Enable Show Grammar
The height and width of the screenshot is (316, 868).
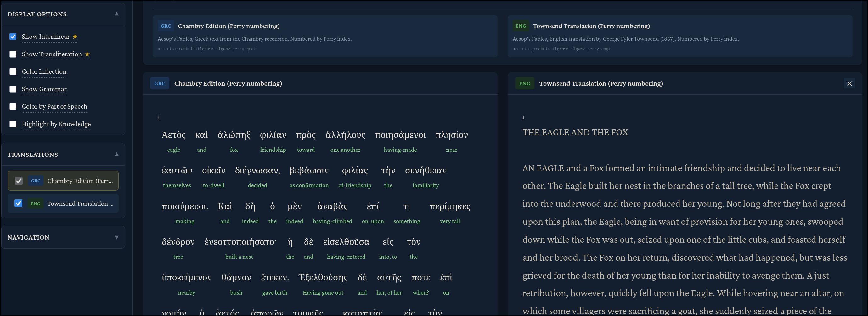click(13, 89)
